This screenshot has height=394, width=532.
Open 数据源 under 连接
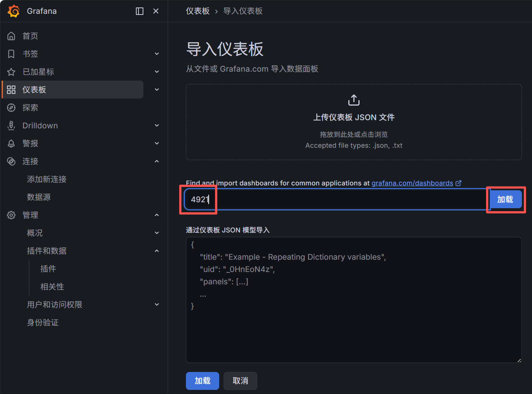39,197
